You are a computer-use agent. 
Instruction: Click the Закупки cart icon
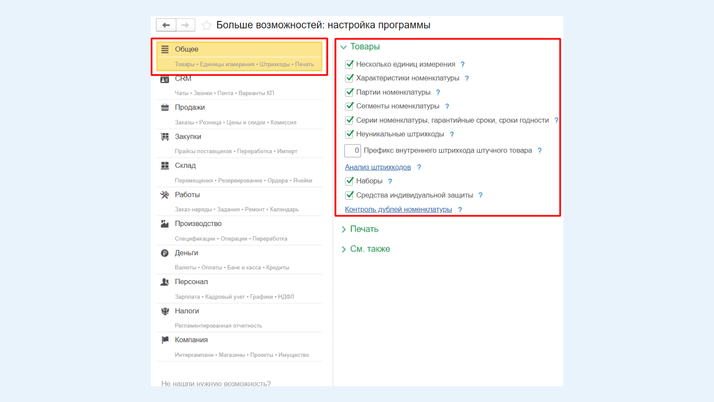coord(165,137)
